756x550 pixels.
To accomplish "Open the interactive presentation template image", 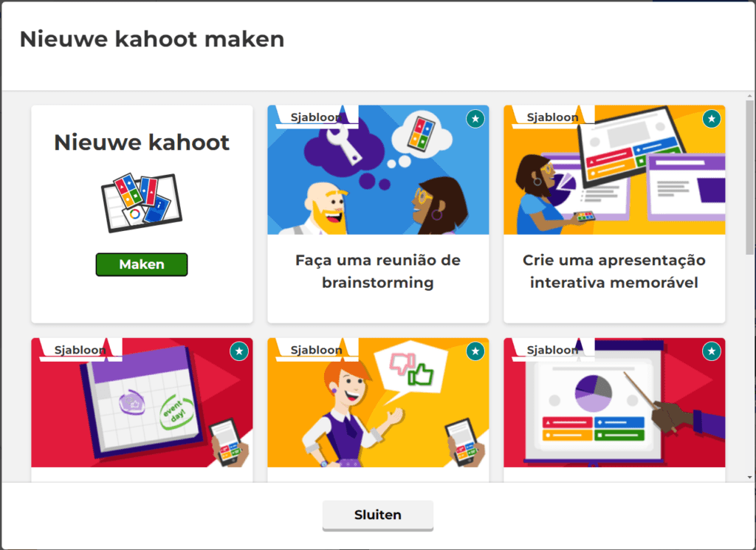I will coord(614,170).
